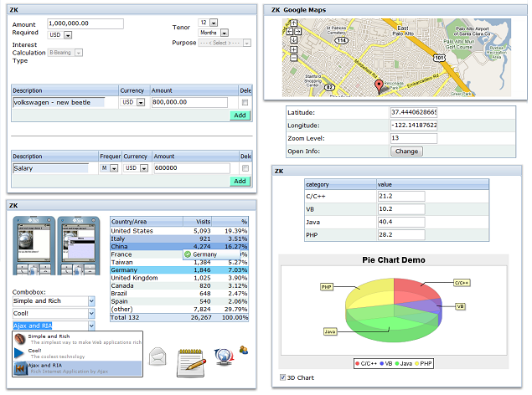Click Add button under Salary row

pos(240,181)
